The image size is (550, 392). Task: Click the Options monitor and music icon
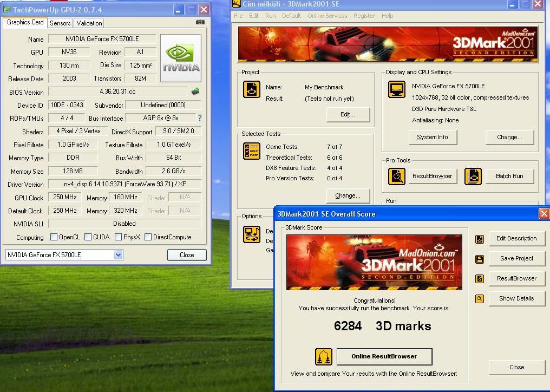tap(252, 234)
